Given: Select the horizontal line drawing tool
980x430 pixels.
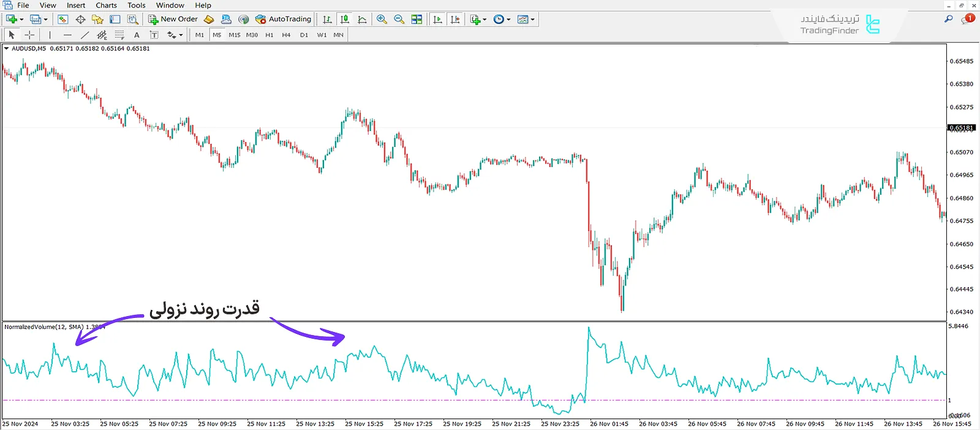Looking at the screenshot, I should pos(67,35).
